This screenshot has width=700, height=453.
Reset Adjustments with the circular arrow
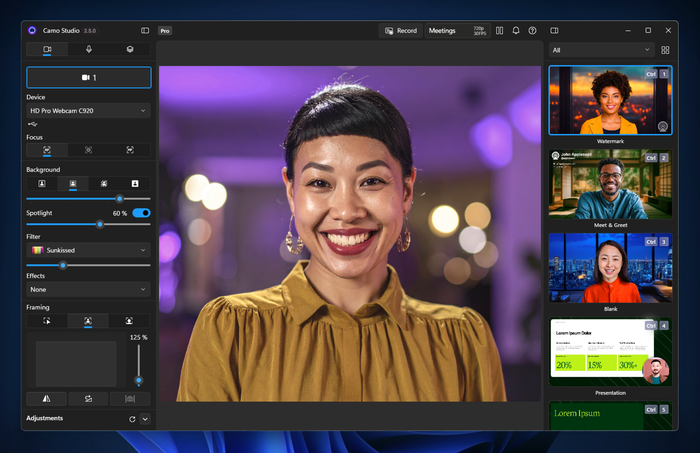coord(132,419)
